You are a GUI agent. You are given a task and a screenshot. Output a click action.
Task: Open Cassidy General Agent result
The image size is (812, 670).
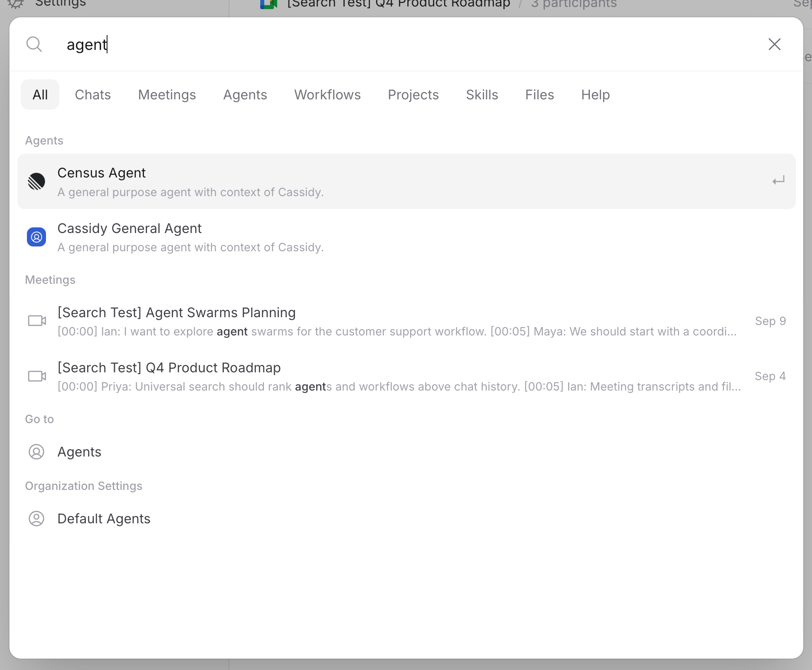[406, 237]
